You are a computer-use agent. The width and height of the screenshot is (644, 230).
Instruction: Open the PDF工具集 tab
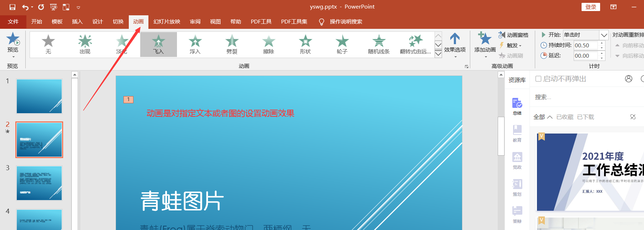click(294, 22)
